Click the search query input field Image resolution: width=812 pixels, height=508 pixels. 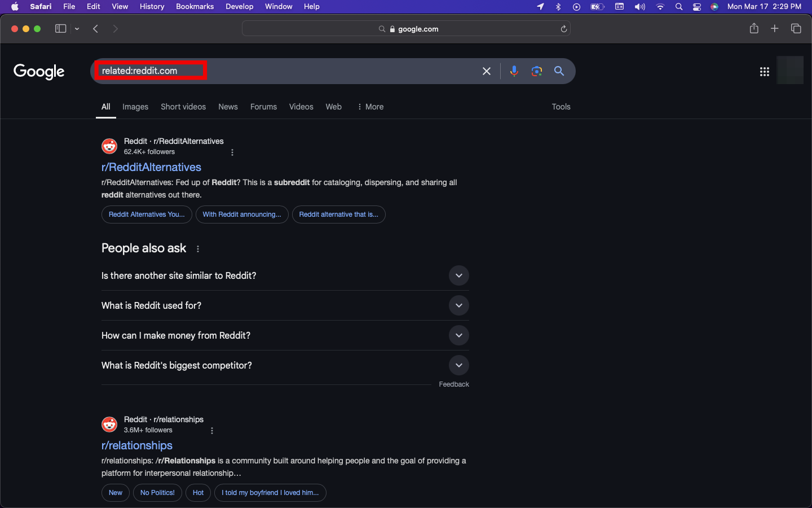coord(282,71)
